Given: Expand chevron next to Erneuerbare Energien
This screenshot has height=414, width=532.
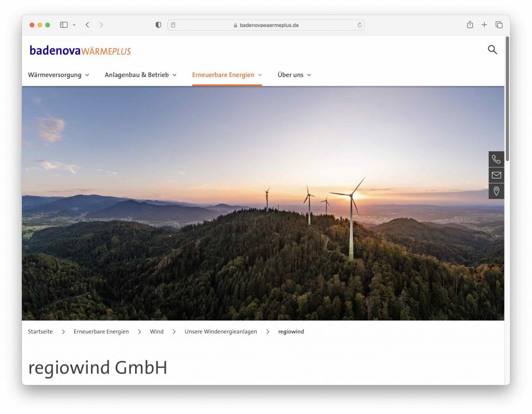Looking at the screenshot, I should pos(260,75).
